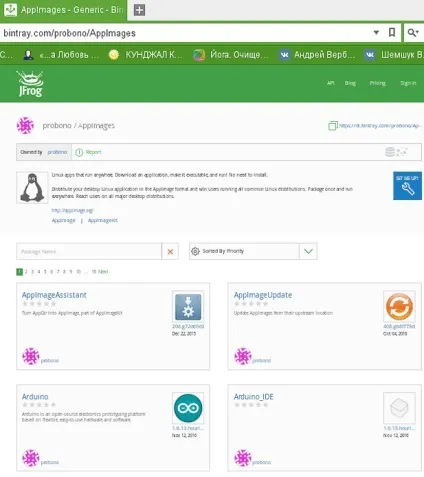Image resolution: width=424 pixels, height=477 pixels.
Task: Open the search magnifier in address bar
Action: pos(413,32)
